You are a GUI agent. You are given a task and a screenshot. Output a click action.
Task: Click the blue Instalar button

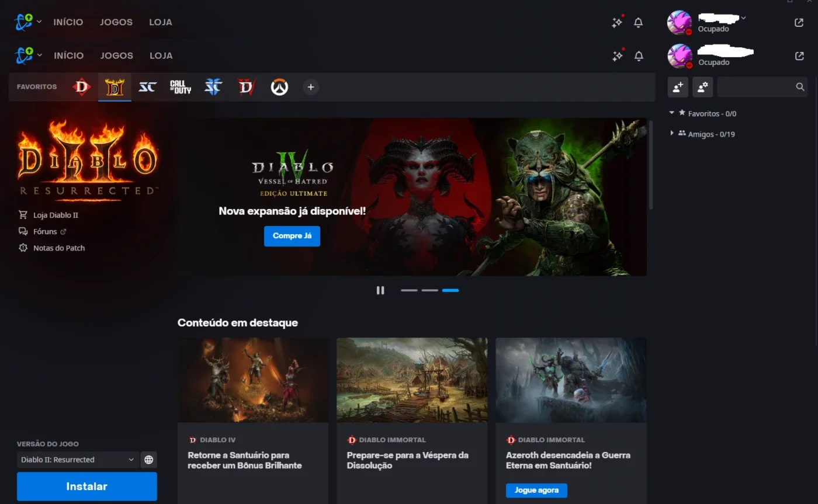(87, 486)
